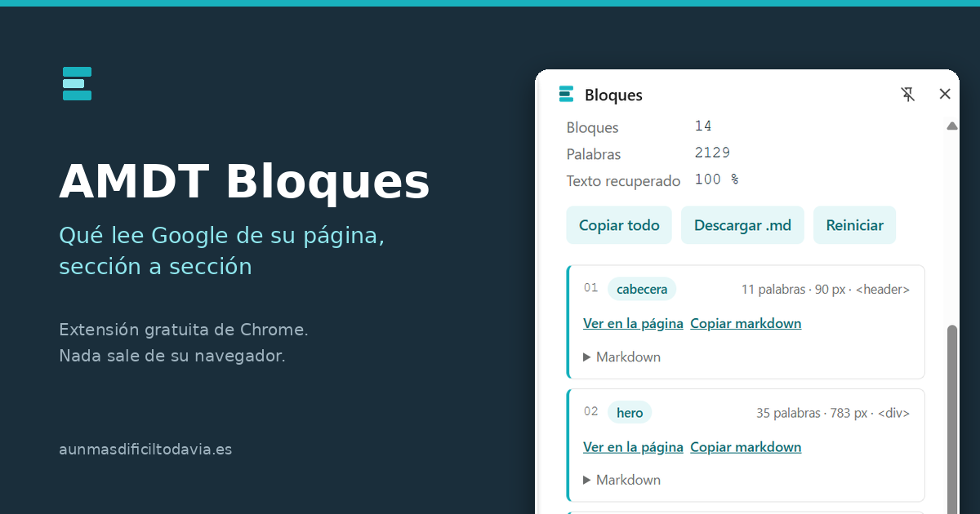Open Ver en la página for cabecera block
980x514 pixels.
click(x=633, y=323)
